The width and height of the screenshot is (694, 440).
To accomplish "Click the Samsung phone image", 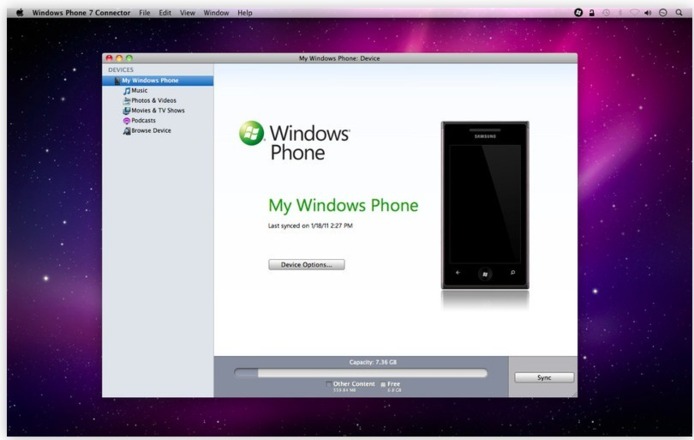I will click(x=485, y=205).
